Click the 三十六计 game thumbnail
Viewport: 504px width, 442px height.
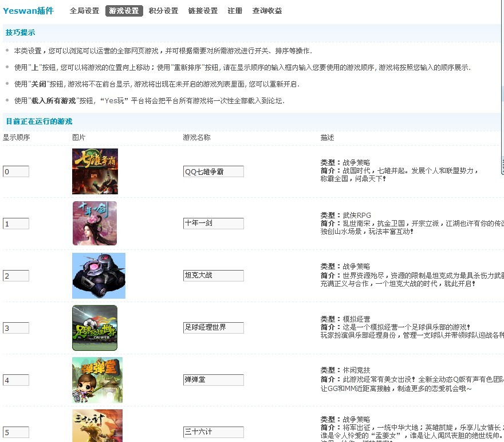pos(97,425)
